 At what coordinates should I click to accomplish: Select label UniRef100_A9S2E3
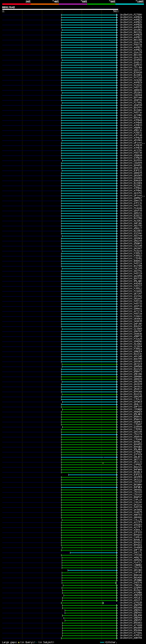pyautogui.click(x=131, y=597)
